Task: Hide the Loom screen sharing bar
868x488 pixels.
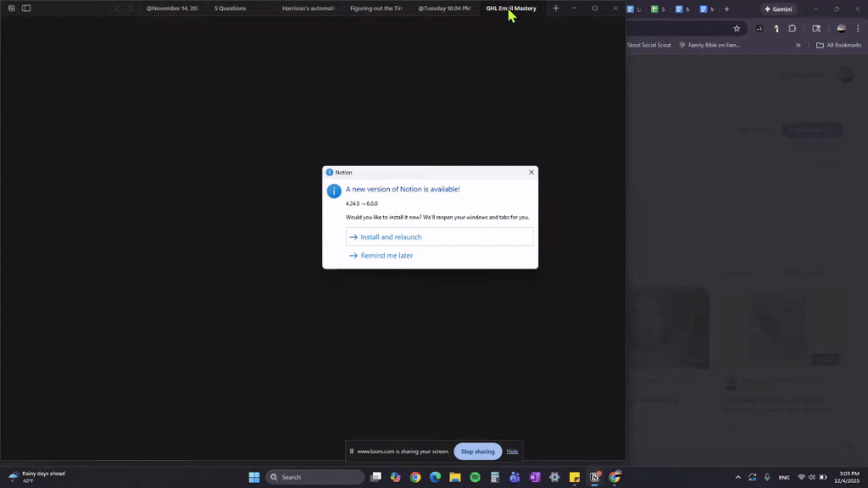Action: click(512, 452)
